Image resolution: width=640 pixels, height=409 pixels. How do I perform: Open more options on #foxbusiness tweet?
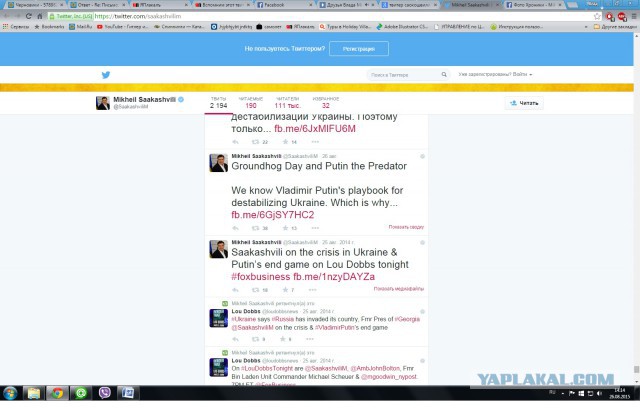[x=313, y=289]
